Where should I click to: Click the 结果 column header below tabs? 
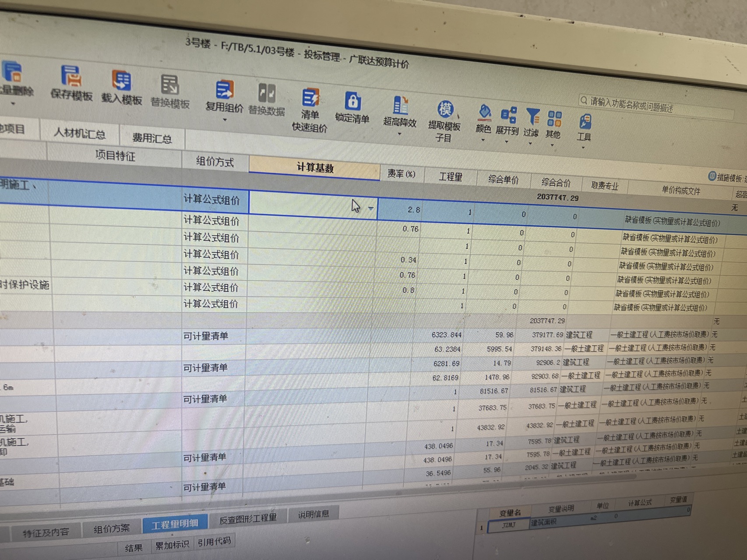click(x=134, y=548)
